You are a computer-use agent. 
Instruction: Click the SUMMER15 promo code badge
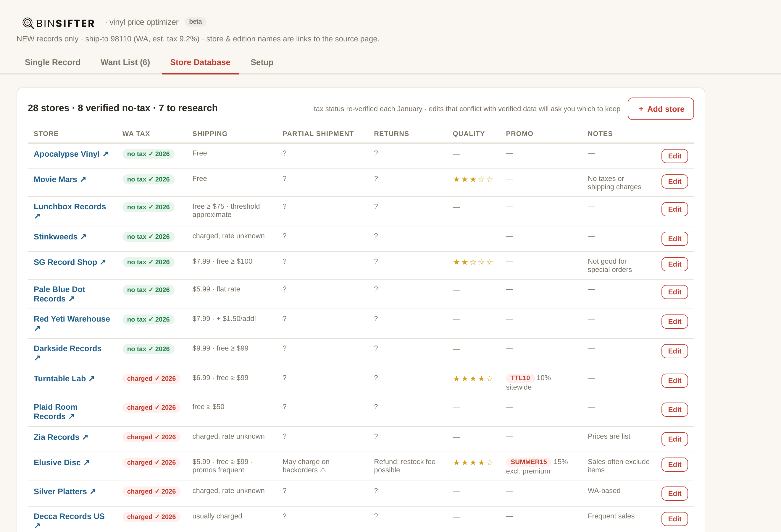[528, 462]
